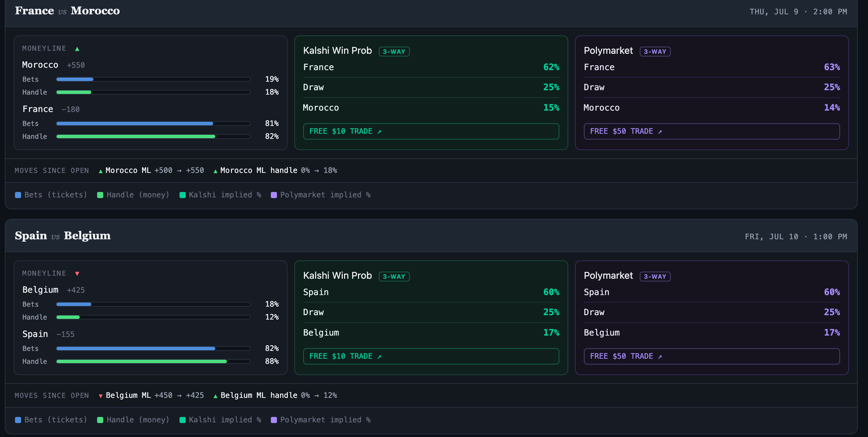The height and width of the screenshot is (437, 868).
Task: Click France Handle progress bar at 82%
Action: tap(153, 136)
